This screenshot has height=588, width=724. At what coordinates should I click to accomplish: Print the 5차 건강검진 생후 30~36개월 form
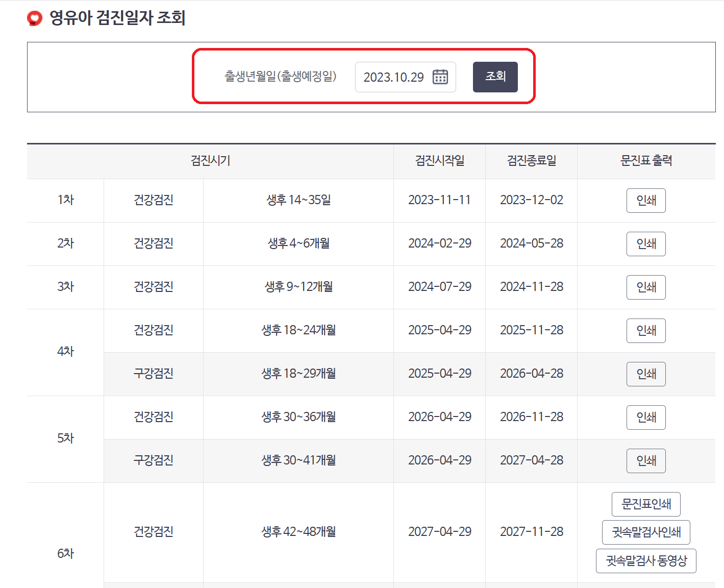point(645,417)
